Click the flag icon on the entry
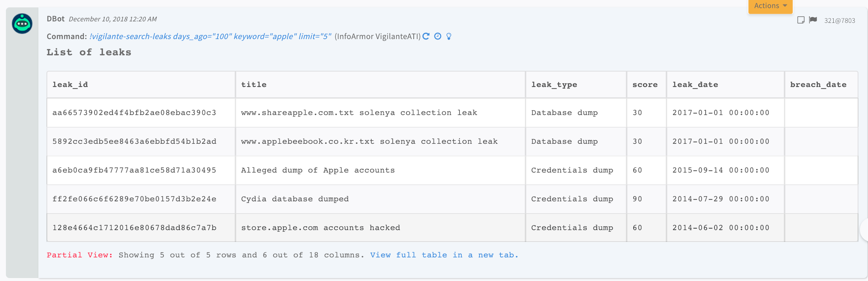 [x=813, y=20]
